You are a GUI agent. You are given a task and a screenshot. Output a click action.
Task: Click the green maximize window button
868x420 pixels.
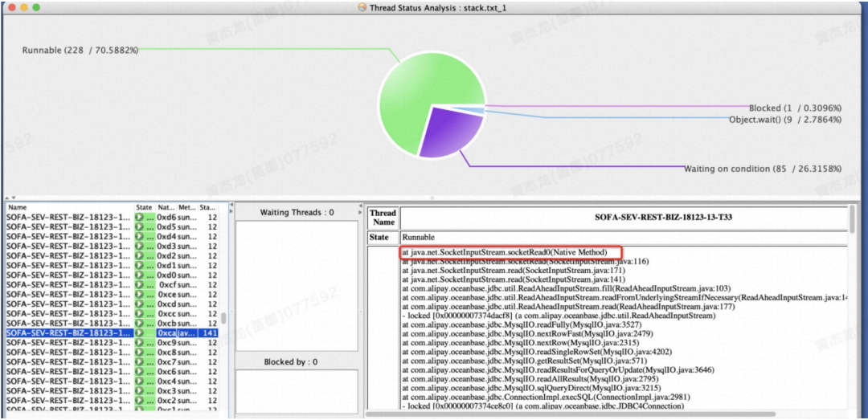click(36, 8)
